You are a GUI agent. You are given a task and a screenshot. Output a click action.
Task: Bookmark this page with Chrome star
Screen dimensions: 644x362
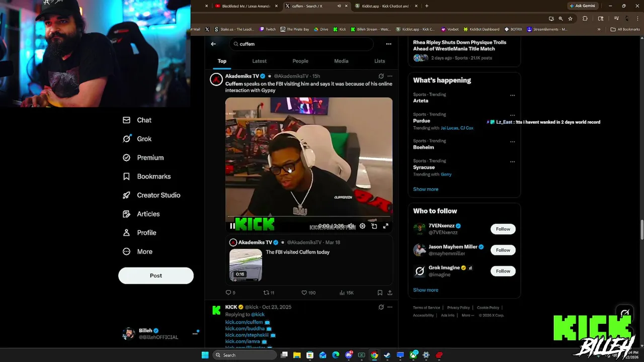pyautogui.click(x=570, y=19)
